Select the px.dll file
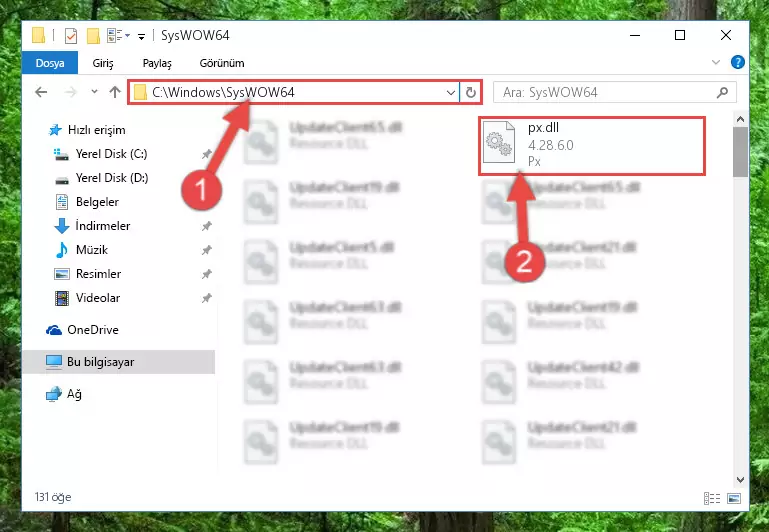The image size is (769, 532). pos(592,146)
